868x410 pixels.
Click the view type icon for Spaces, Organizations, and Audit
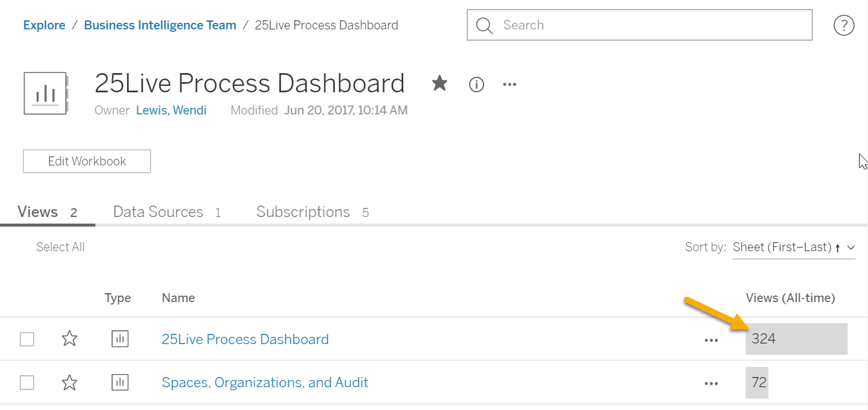pyautogui.click(x=120, y=382)
